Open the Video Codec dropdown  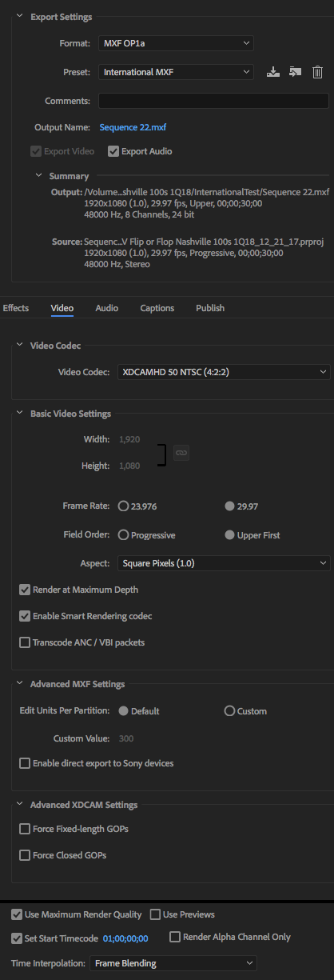[223, 371]
